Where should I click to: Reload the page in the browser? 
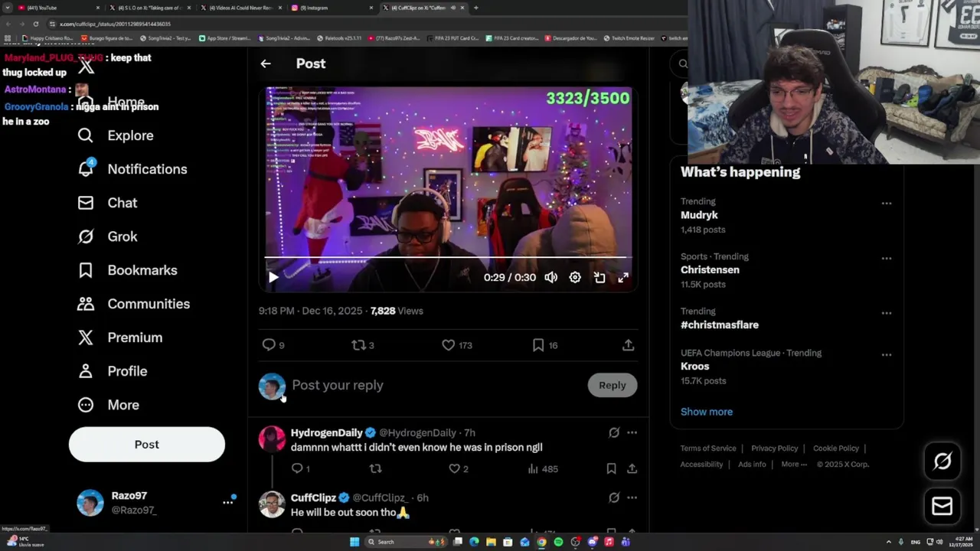[35, 24]
